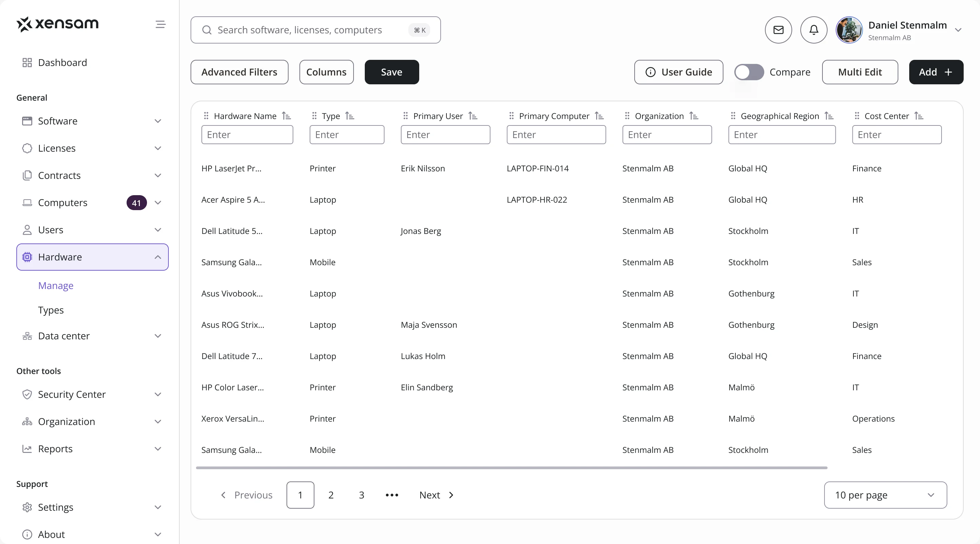
Task: Grab the Organization column drag handle
Action: click(627, 116)
